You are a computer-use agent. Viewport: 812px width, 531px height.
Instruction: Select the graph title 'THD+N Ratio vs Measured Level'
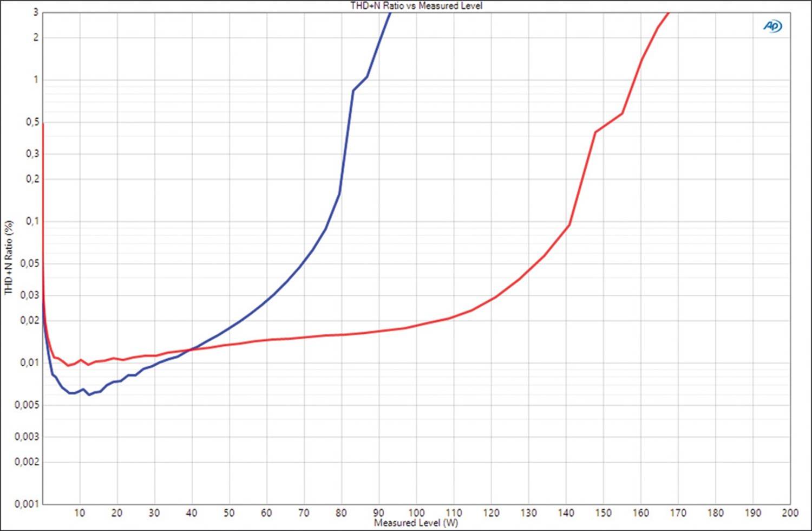(x=416, y=5)
